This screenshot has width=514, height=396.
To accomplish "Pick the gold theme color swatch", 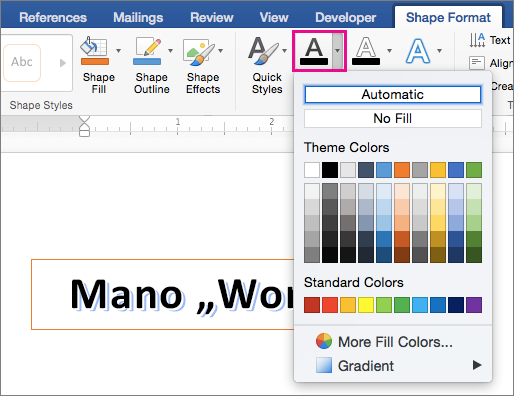I will pos(438,170).
